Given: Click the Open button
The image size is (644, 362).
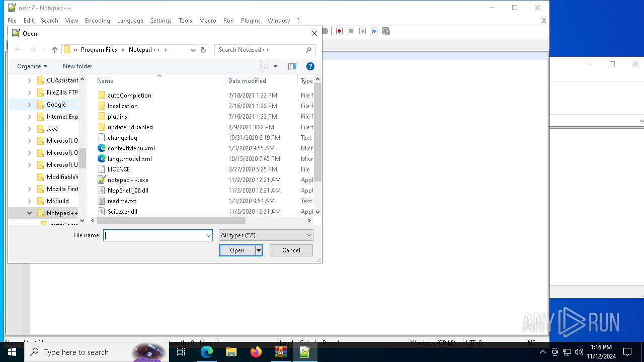Looking at the screenshot, I should point(237,250).
